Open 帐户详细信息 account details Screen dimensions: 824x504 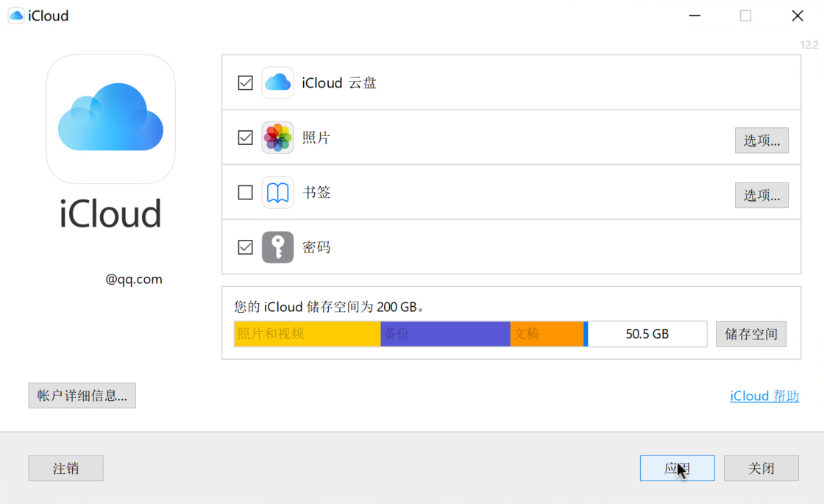pyautogui.click(x=82, y=395)
